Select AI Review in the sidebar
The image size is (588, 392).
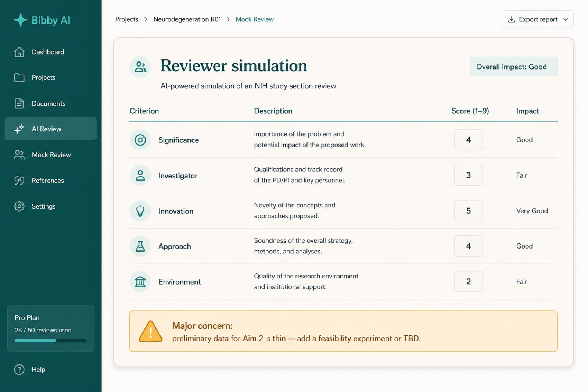tap(51, 129)
